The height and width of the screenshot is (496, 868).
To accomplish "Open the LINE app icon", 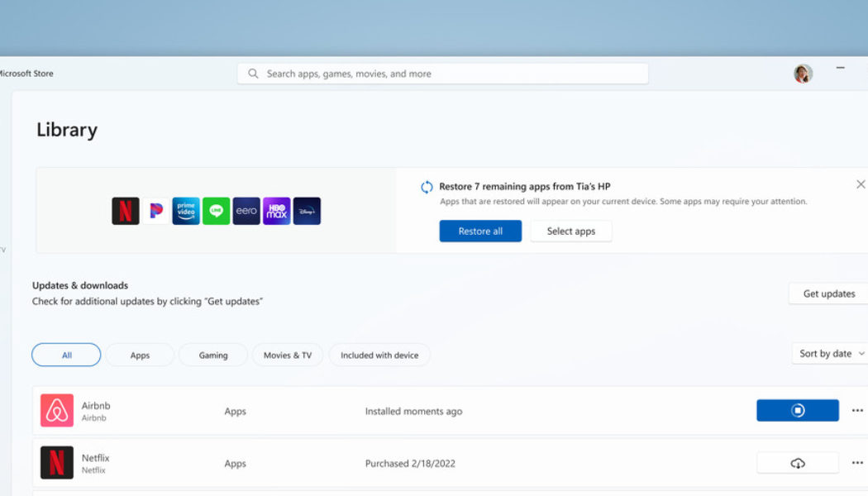I will click(216, 210).
